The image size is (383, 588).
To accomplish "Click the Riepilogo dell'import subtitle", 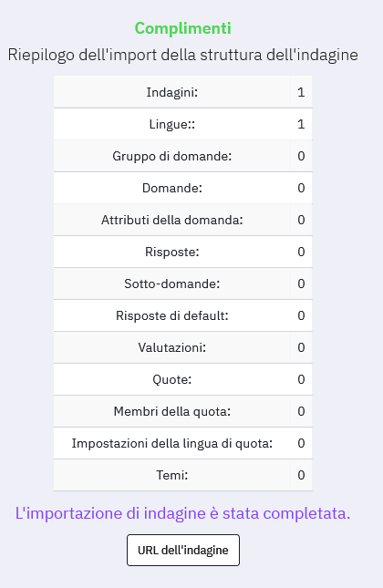I will tap(183, 55).
